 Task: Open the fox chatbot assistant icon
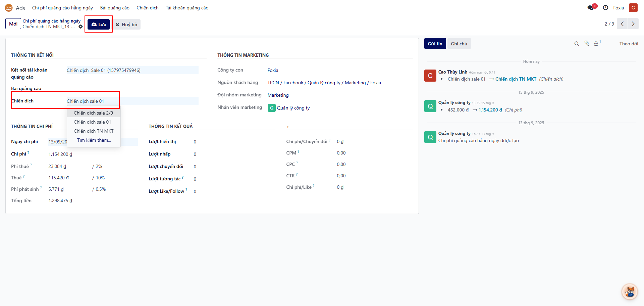[x=630, y=291]
